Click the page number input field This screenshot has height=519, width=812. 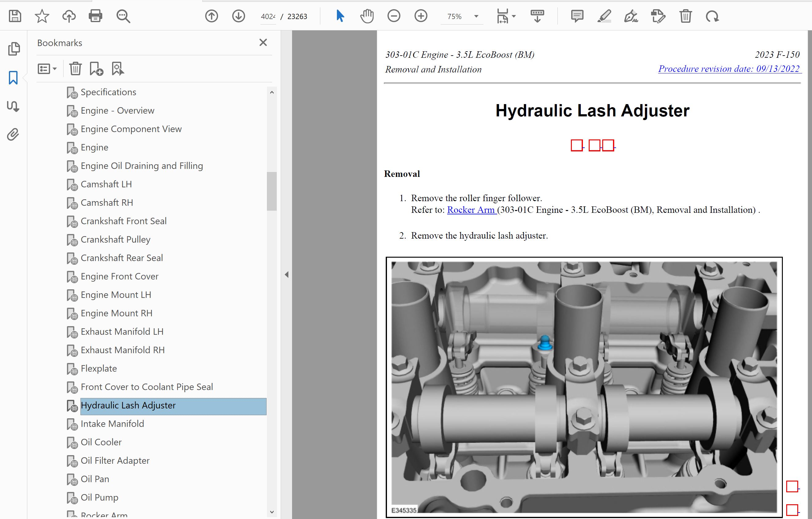[268, 16]
